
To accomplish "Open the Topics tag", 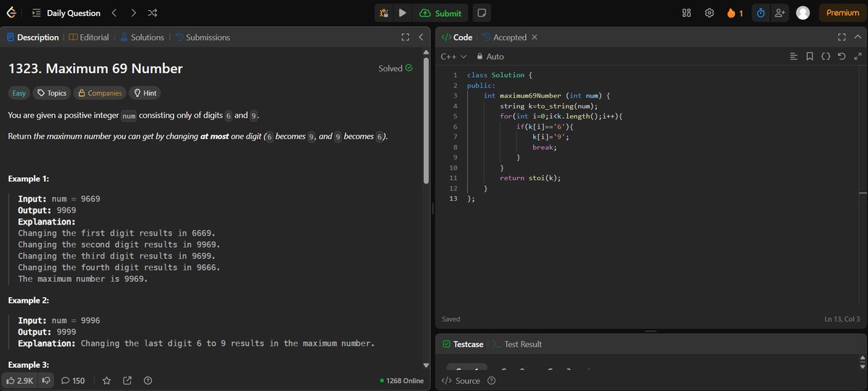I will pos(51,93).
